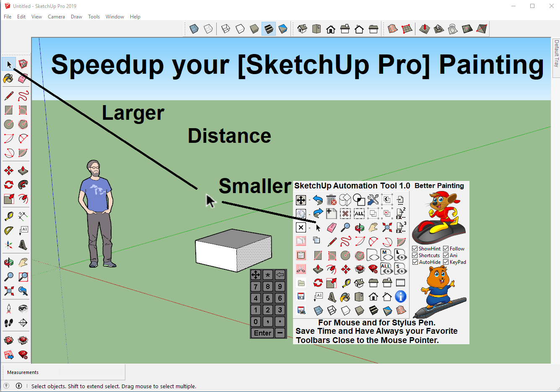This screenshot has width=560, height=392.
Task: Click the 7 key on the keypad
Action: pyautogui.click(x=256, y=286)
